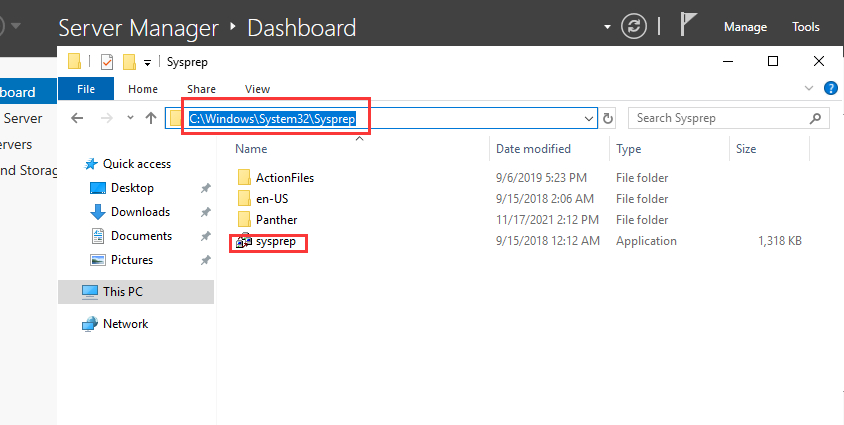Select Quick access in navigation pane
This screenshot has width=844, height=425.
[128, 164]
